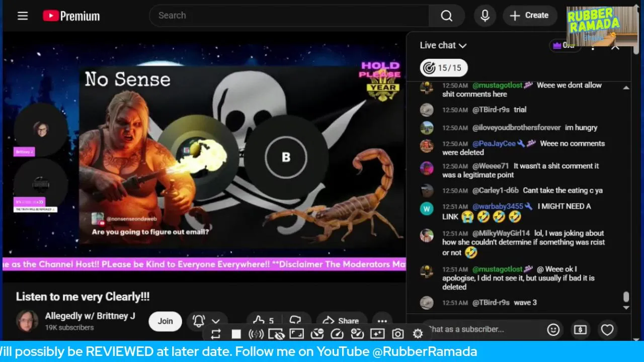This screenshot has height=362, width=644.
Task: Open the Create menu button
Action: [530, 16]
